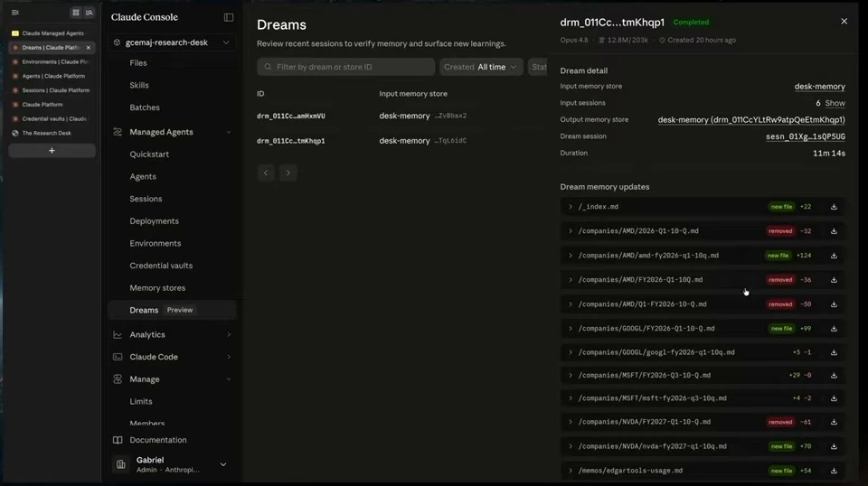Go to previous page of dreams
This screenshot has width=868, height=486.
(266, 173)
